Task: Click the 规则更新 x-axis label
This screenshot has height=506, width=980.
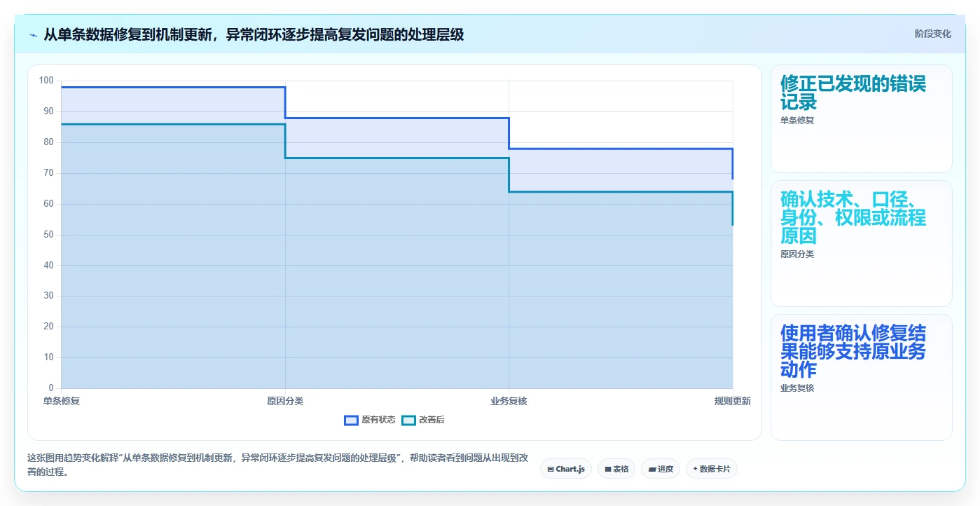Action: (x=733, y=401)
